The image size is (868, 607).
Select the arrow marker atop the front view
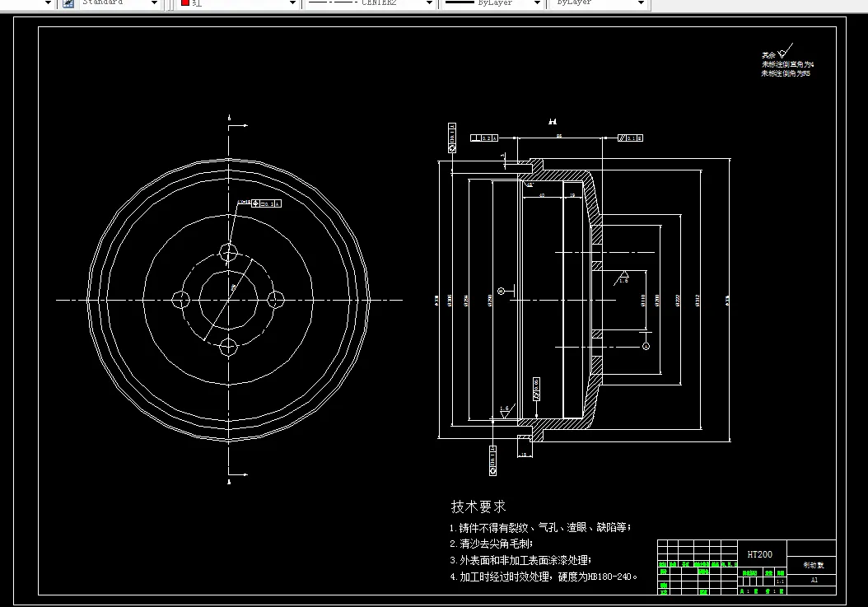click(x=236, y=124)
